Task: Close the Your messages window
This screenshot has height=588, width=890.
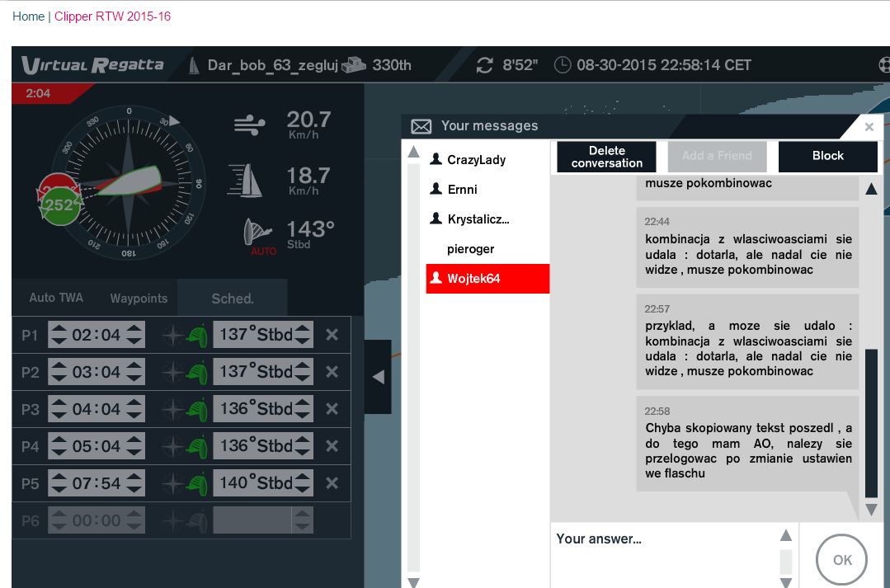Action: [x=869, y=127]
